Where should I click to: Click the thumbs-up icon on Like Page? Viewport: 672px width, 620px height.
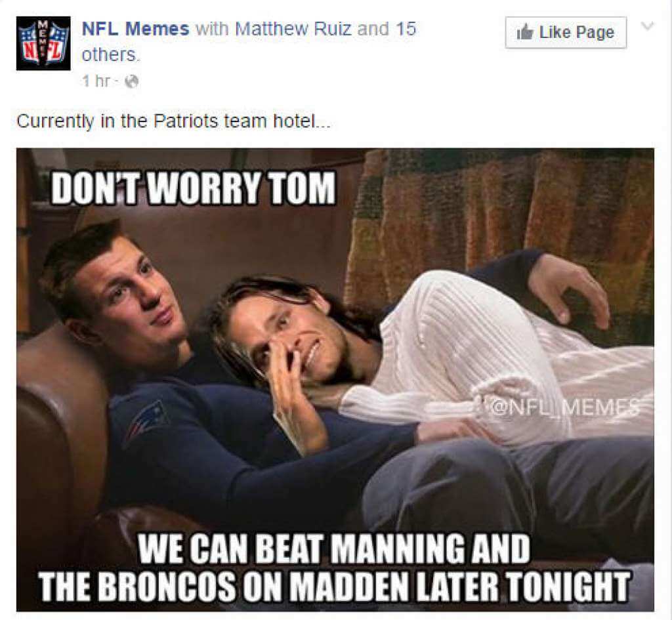point(524,32)
